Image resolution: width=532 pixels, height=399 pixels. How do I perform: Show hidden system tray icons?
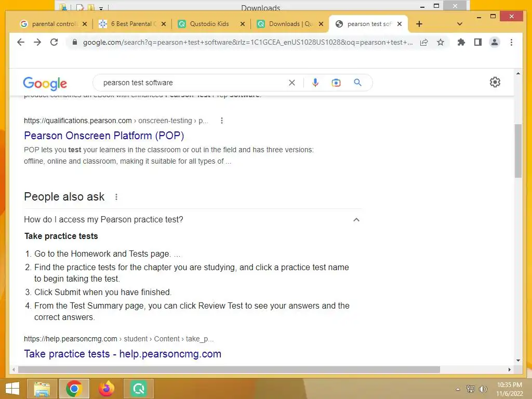click(458, 389)
